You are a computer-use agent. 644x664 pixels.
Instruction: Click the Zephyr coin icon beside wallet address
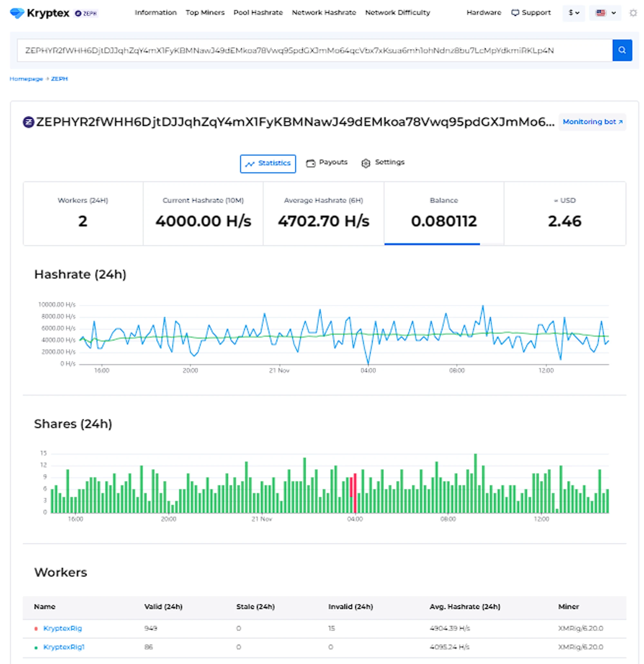coord(28,122)
